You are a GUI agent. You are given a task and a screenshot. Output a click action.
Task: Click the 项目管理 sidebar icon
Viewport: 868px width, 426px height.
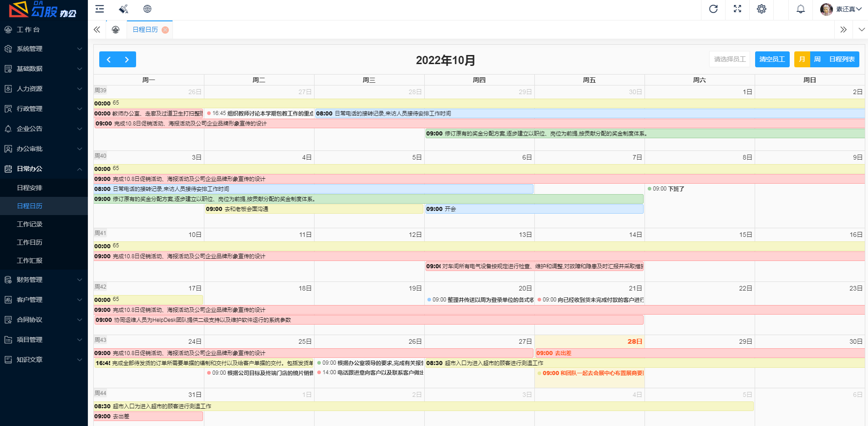[8, 340]
